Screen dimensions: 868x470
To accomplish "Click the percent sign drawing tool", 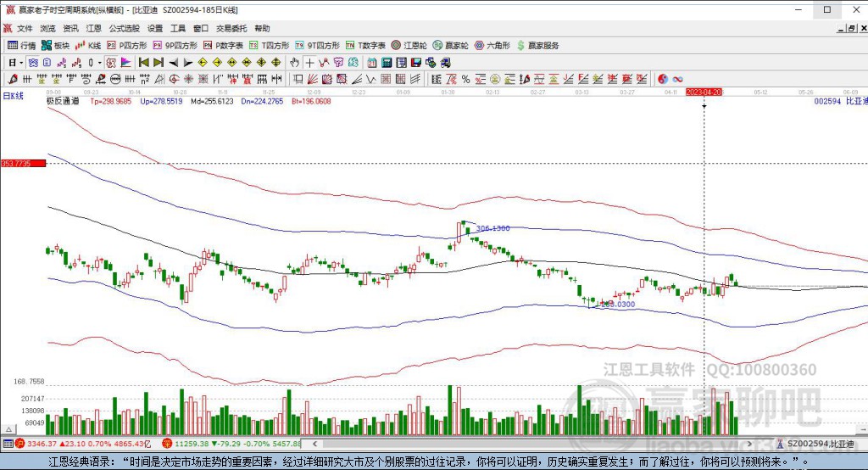I will click(x=465, y=79).
